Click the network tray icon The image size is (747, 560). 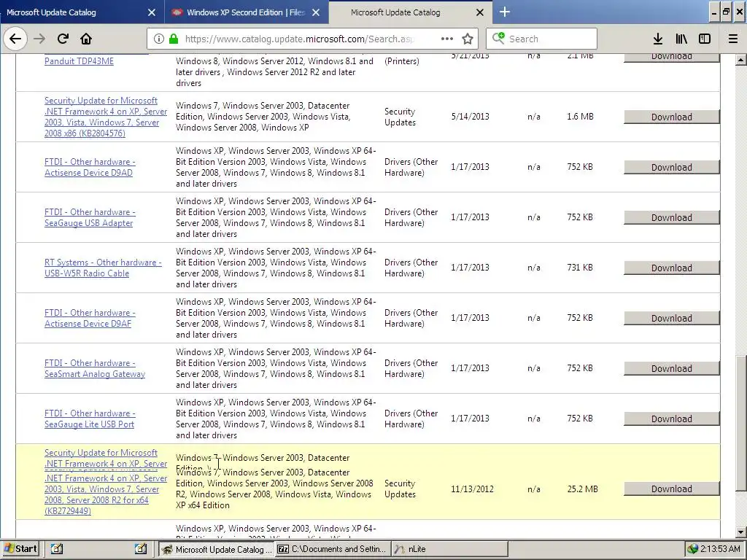coord(693,549)
